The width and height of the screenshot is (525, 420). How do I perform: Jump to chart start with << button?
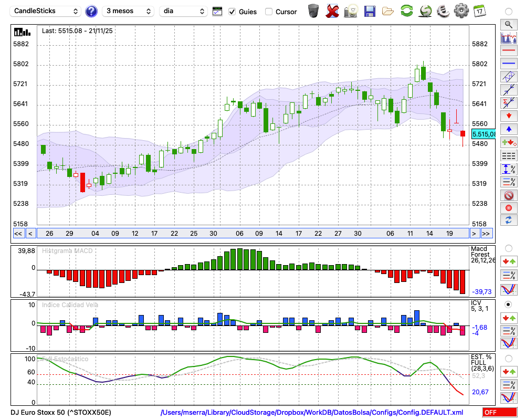[18, 234]
